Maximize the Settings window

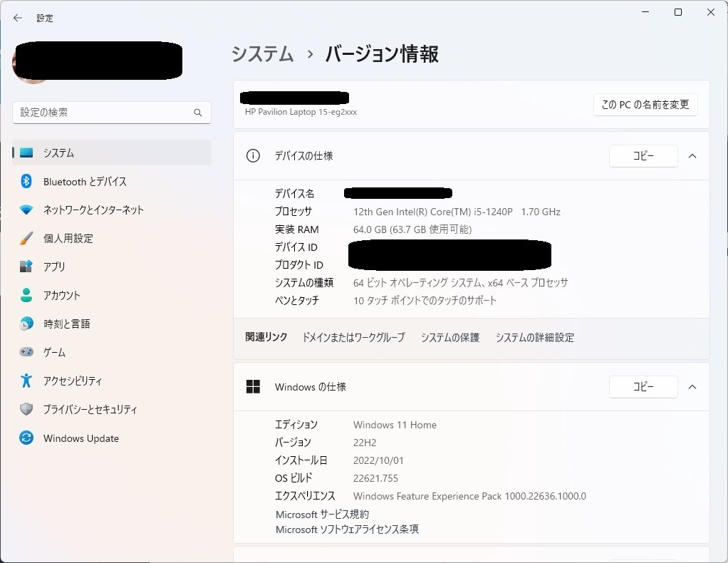[678, 12]
